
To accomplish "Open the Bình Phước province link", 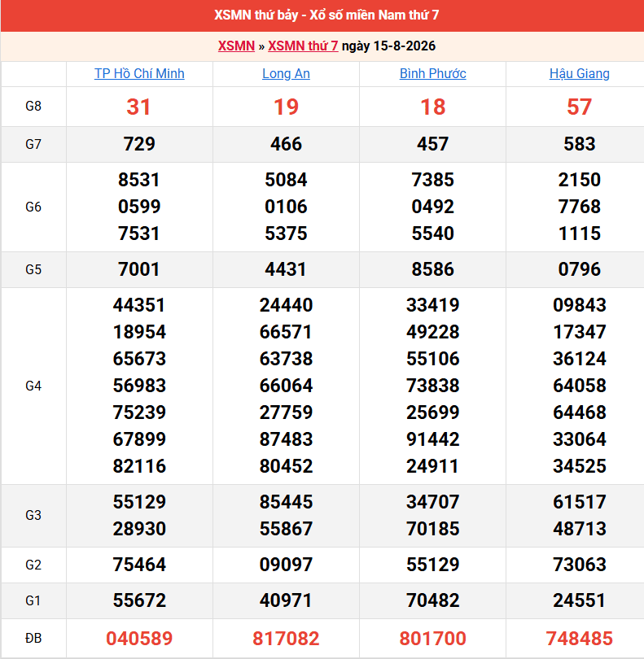I will [x=433, y=73].
